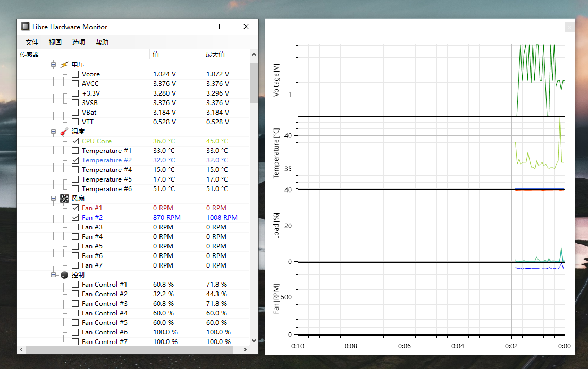Image resolution: width=588 pixels, height=369 pixels.
Task: Click the 最大值 column header
Action: (226, 55)
